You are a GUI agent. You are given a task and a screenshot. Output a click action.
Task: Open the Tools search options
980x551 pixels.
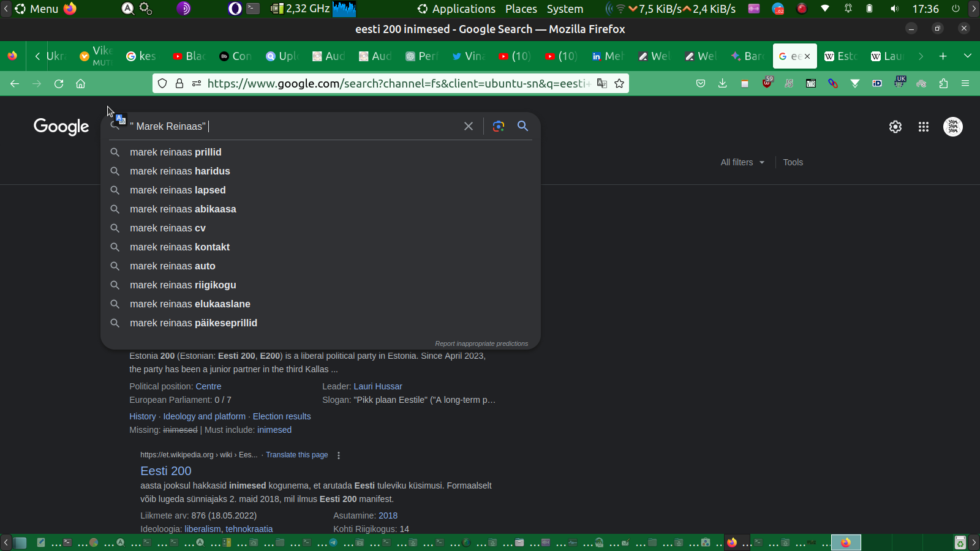tap(793, 162)
